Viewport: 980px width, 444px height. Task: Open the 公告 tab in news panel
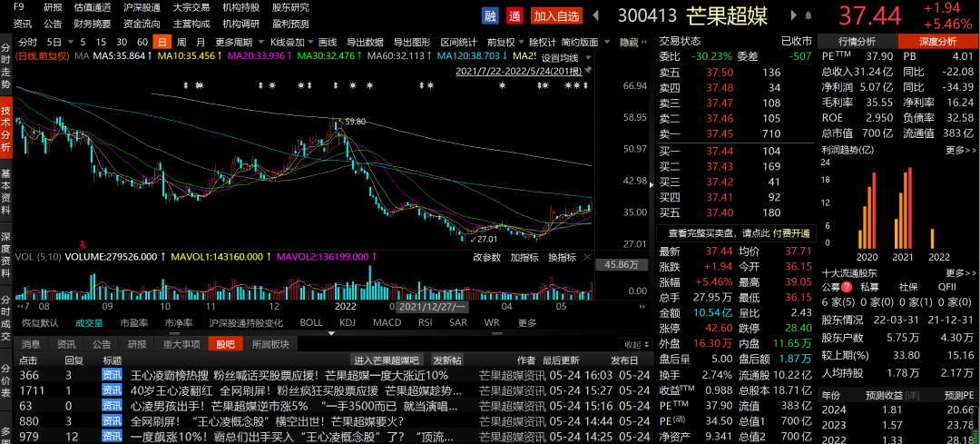pyautogui.click(x=102, y=344)
